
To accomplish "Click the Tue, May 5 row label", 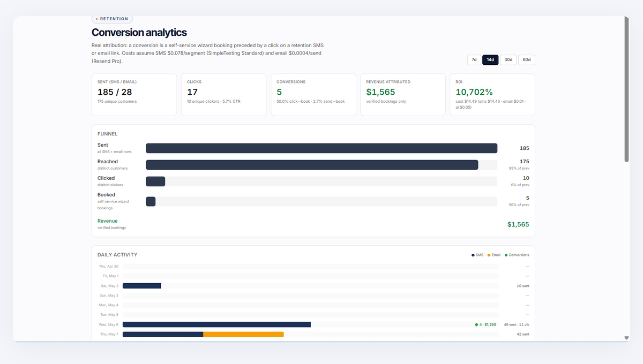I will (109, 315).
